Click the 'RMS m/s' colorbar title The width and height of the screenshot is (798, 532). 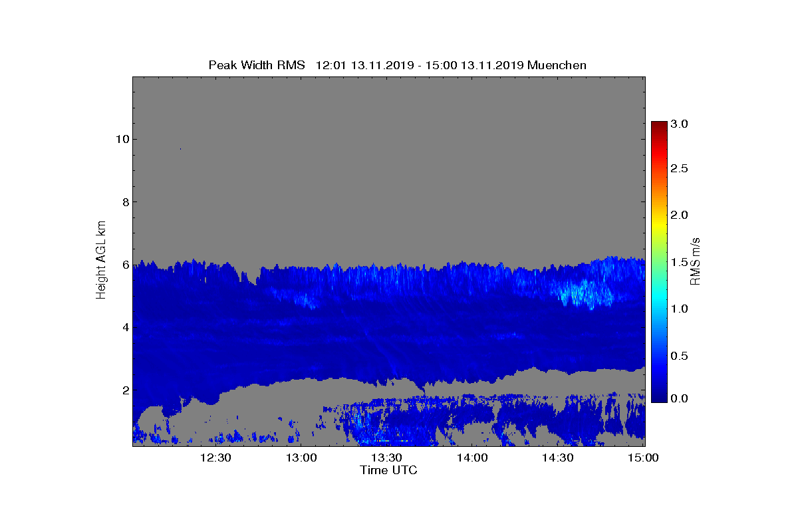tap(696, 261)
